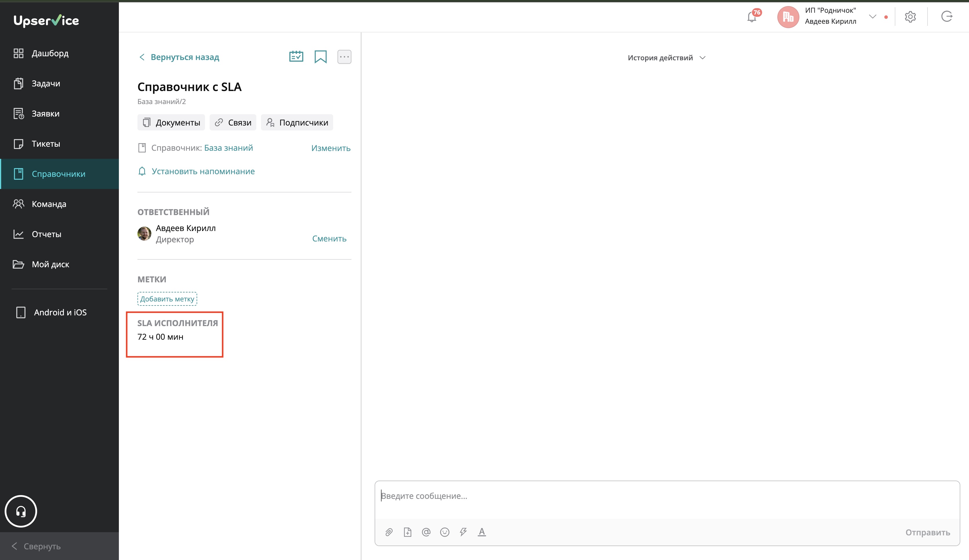969x560 pixels.
Task: Click the Введите сообщение input field
Action: pos(666,496)
